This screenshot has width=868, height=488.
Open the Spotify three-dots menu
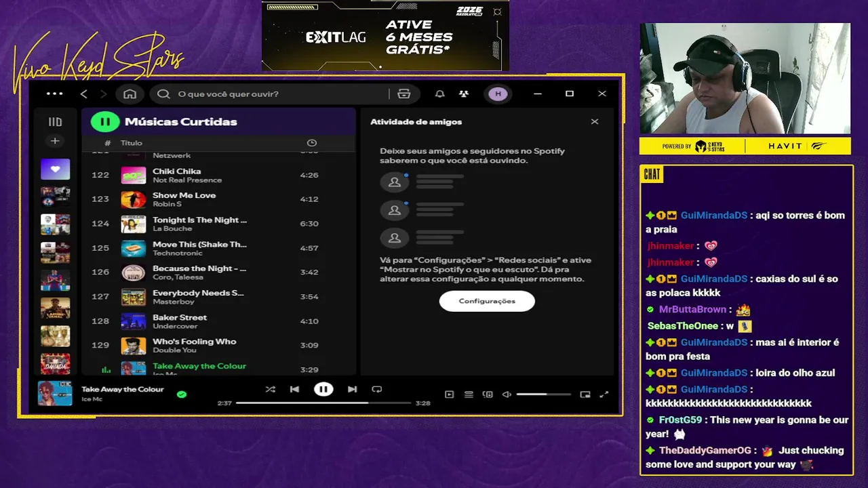pos(54,94)
